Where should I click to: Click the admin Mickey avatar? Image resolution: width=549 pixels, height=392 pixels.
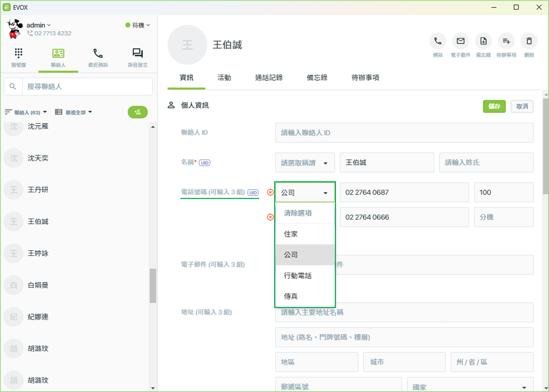(x=15, y=29)
